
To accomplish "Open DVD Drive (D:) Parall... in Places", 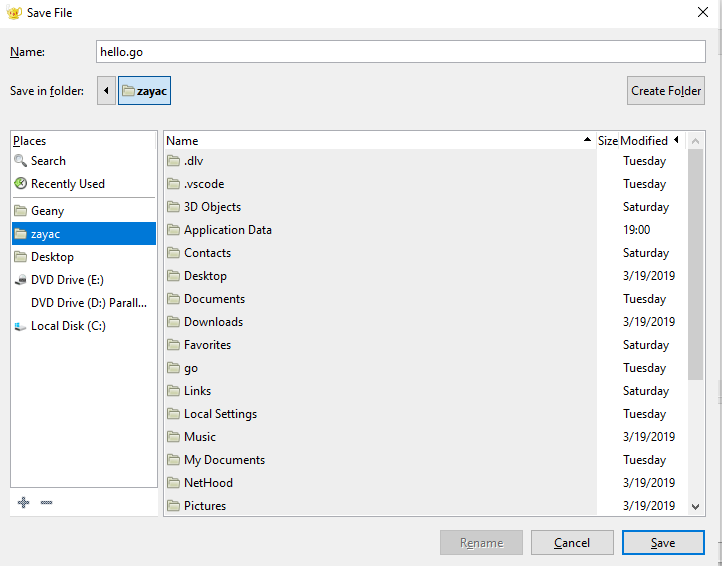I will pos(84,303).
